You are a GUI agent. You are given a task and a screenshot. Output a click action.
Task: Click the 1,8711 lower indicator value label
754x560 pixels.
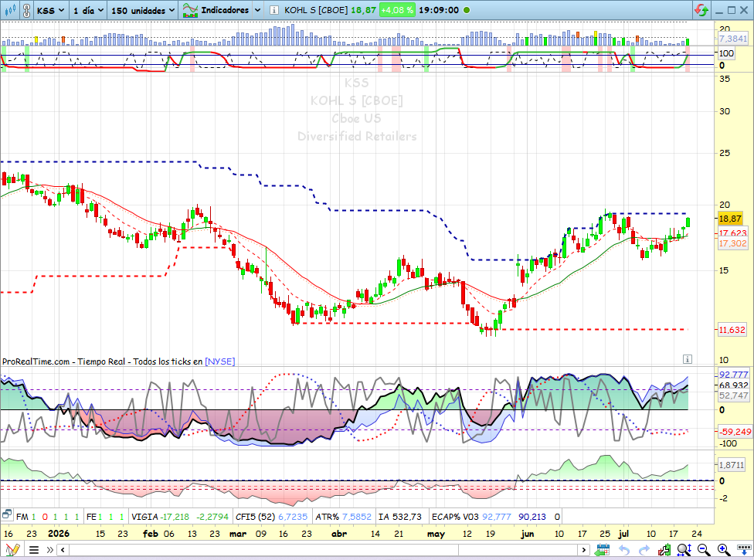731,465
